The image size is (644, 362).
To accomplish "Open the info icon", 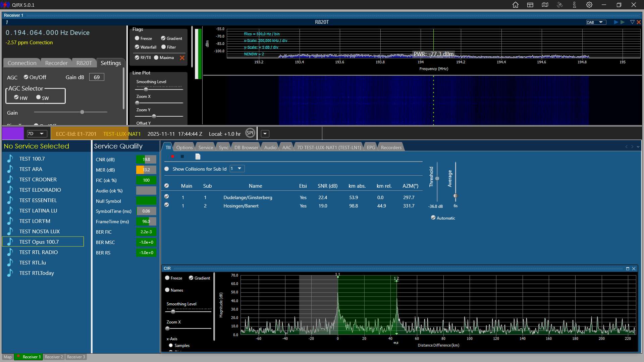I will pos(575,5).
